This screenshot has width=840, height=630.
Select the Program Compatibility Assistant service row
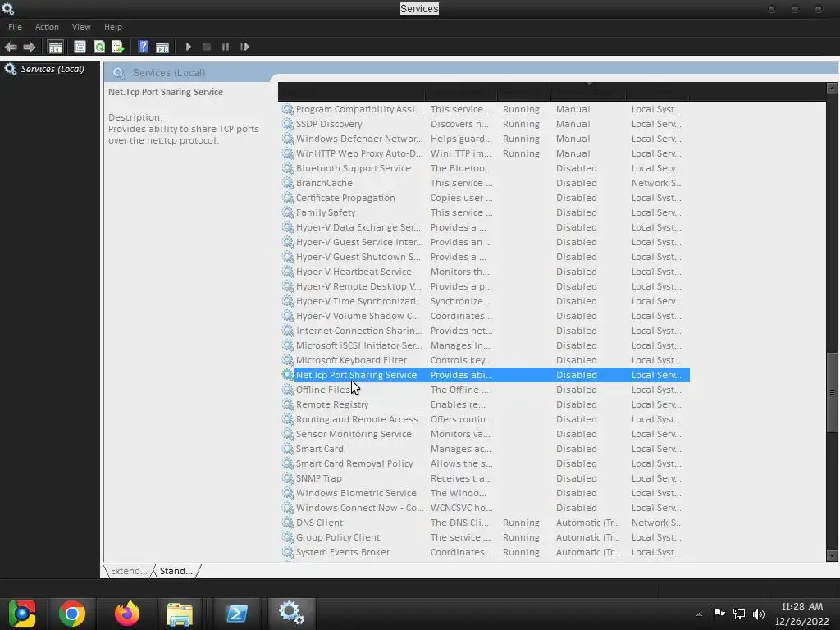point(485,109)
